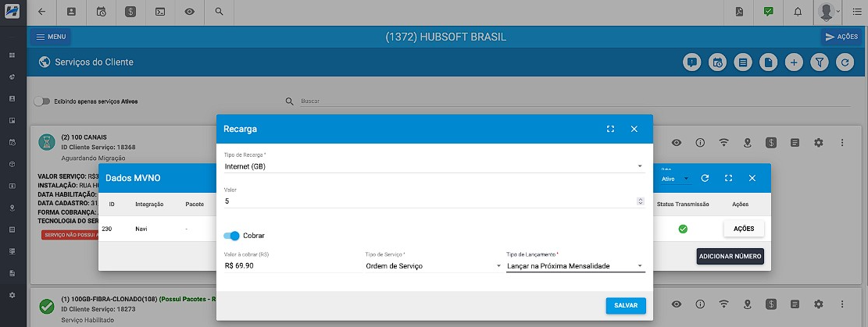Click the Valor à cobrar field

292,266
